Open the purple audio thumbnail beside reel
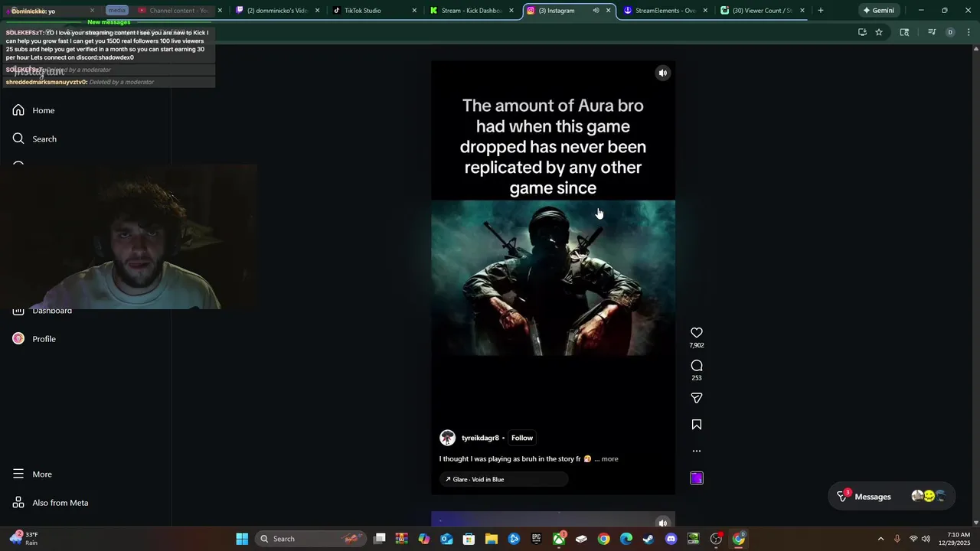This screenshot has height=551, width=980. 697,478
